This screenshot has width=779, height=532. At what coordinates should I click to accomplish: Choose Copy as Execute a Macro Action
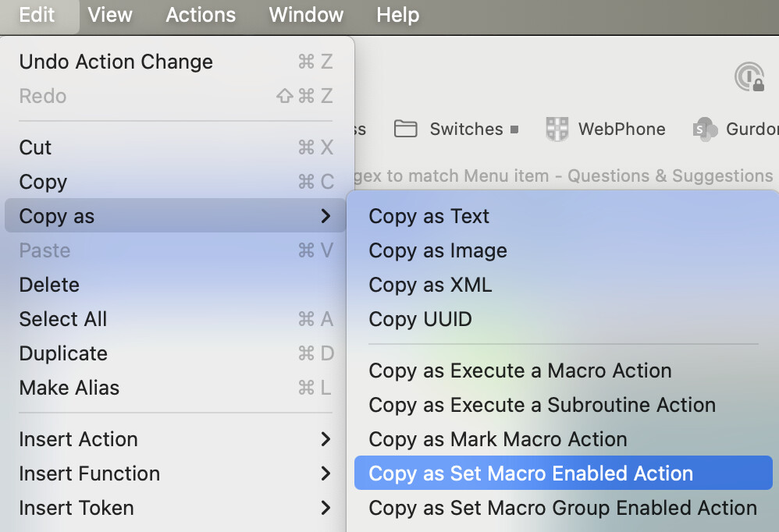point(520,371)
